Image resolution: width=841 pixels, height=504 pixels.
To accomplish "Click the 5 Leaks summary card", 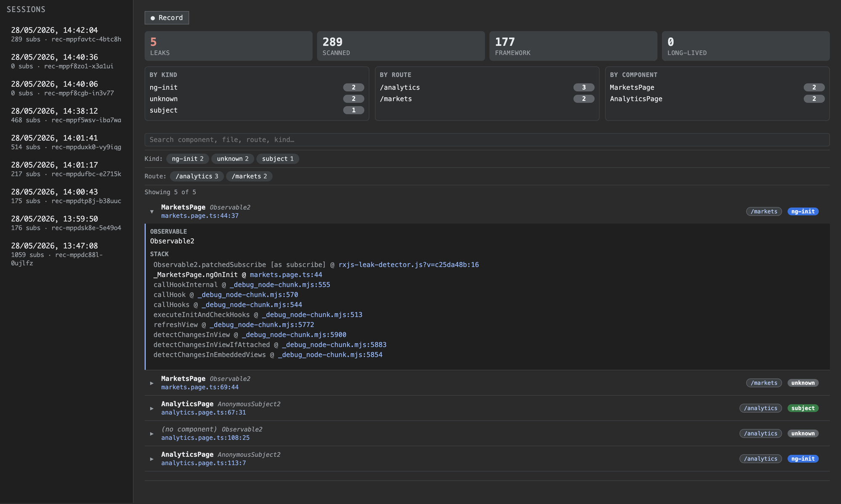I will tap(228, 46).
